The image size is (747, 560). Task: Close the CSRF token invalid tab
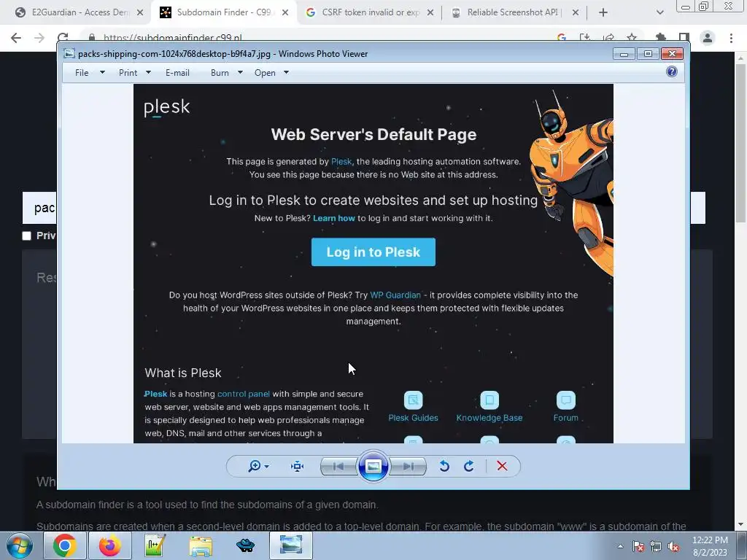click(430, 13)
